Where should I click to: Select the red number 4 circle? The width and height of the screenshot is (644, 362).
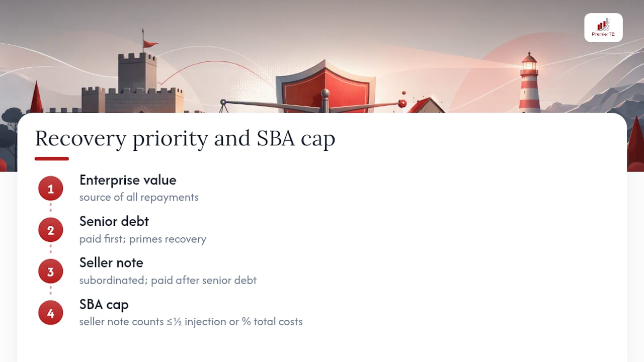(51, 313)
